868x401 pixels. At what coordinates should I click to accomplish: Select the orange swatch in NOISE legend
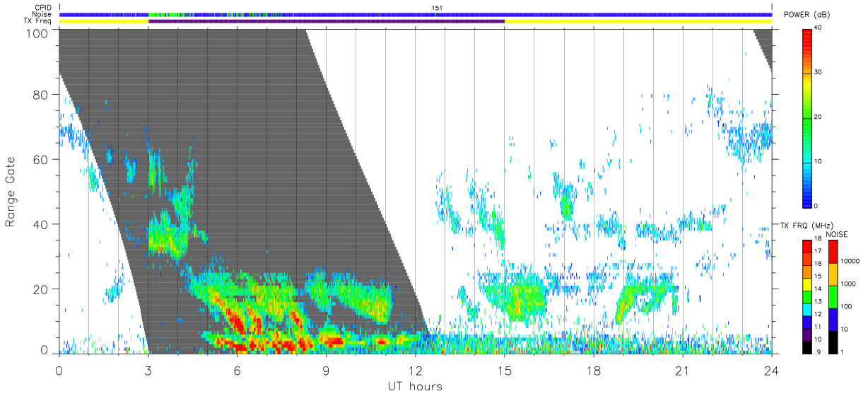833,274
